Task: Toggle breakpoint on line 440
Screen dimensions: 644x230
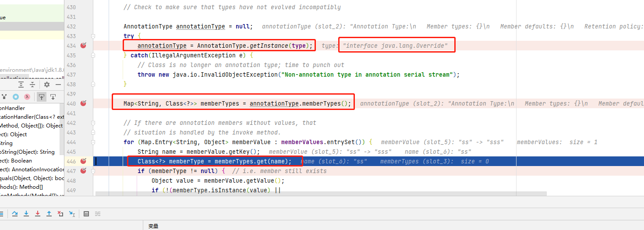Action: coord(83,103)
